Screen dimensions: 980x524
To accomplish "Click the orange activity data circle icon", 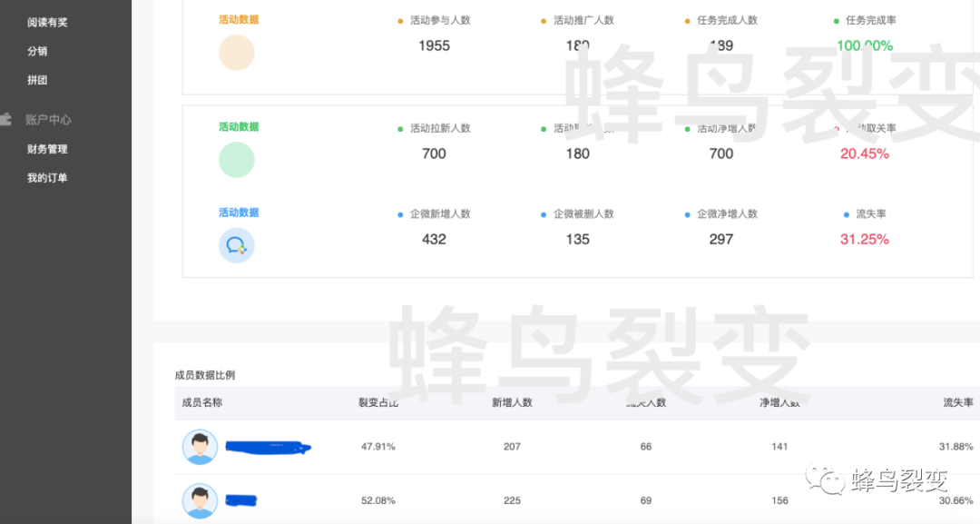I will pos(236,53).
